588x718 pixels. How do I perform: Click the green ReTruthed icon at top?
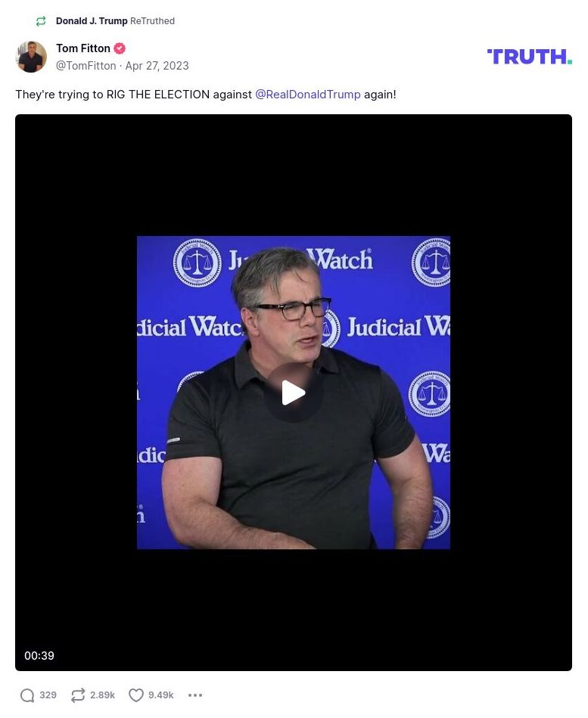pyautogui.click(x=41, y=21)
